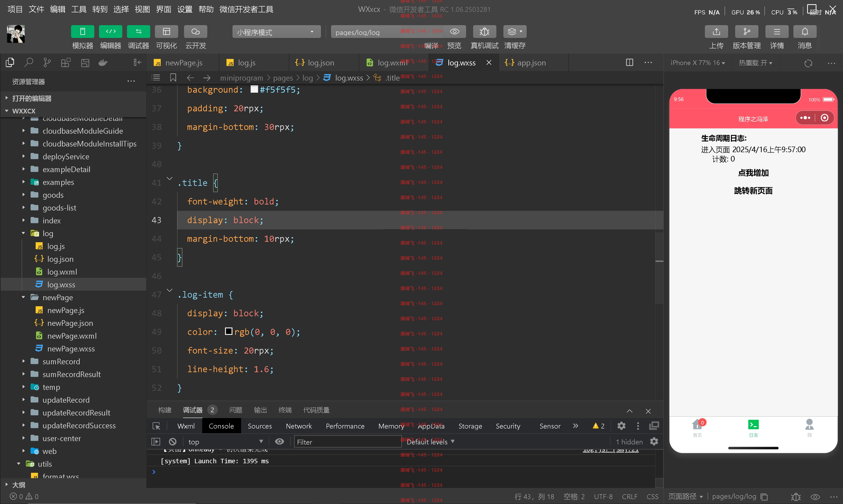Click the #f5f5f5 color swatch
This screenshot has width=843, height=504.
pyautogui.click(x=254, y=89)
